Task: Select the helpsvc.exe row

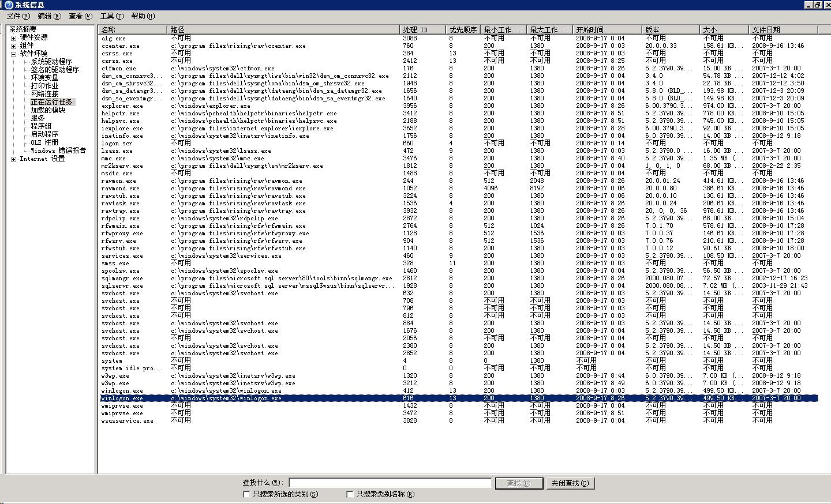Action: pyautogui.click(x=459, y=121)
